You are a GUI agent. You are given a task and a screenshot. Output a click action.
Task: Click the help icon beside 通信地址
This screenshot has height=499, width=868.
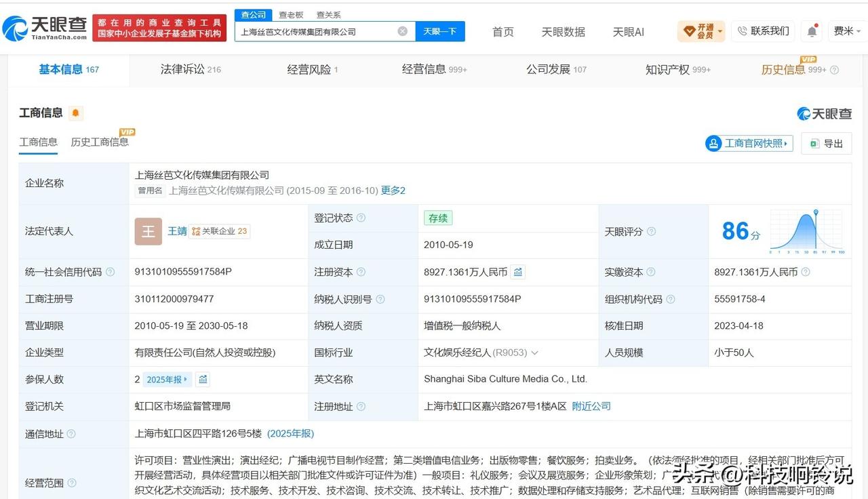click(x=71, y=434)
